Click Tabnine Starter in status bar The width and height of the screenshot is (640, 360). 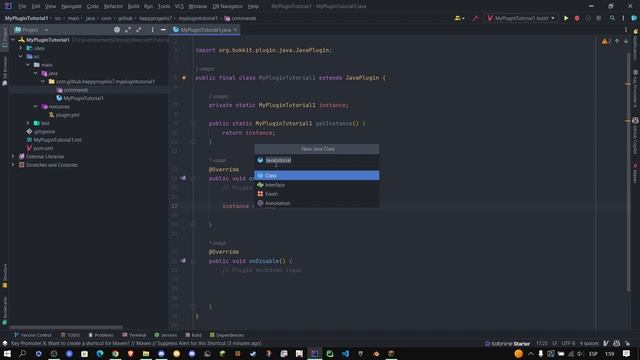pyautogui.click(x=507, y=343)
